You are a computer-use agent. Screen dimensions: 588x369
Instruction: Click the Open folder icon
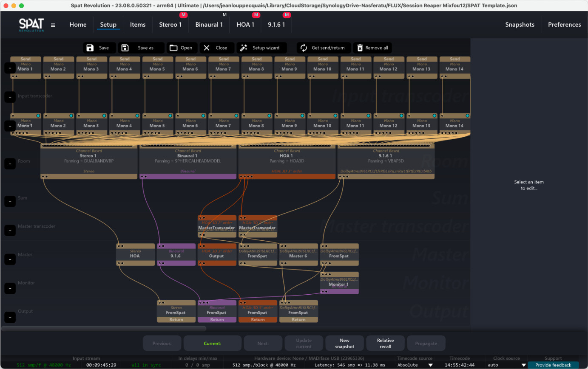tap(173, 48)
